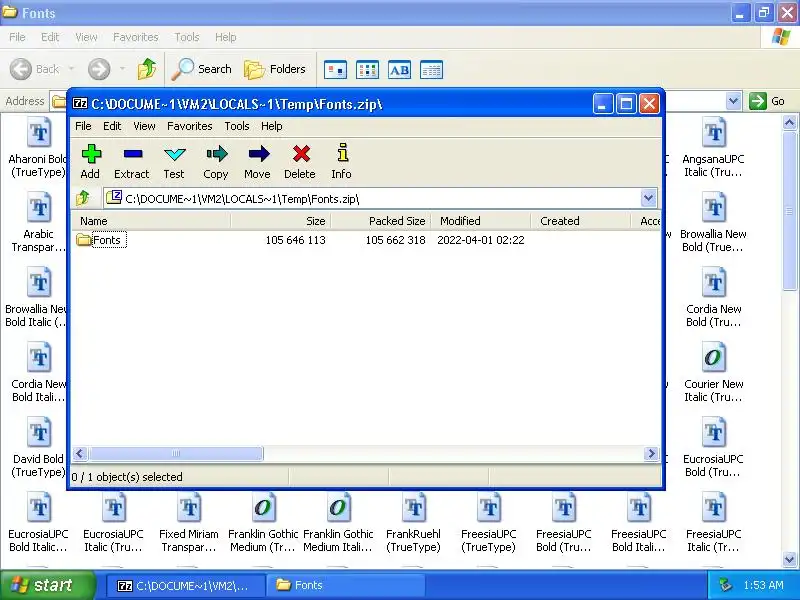Click Back in the Fonts Explorer window
The width and height of the screenshot is (800, 600).
click(x=35, y=69)
